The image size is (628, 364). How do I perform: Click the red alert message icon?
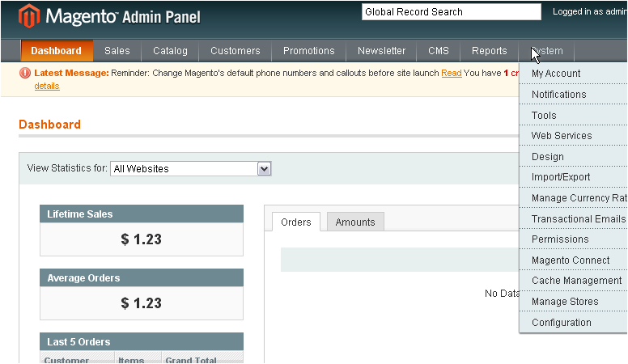[25, 73]
